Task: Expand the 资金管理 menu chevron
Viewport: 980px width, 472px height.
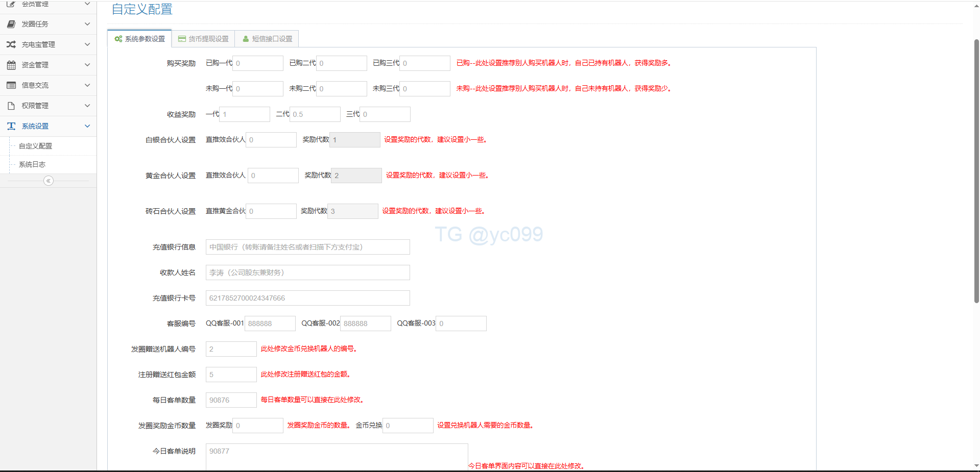Action: click(x=87, y=65)
